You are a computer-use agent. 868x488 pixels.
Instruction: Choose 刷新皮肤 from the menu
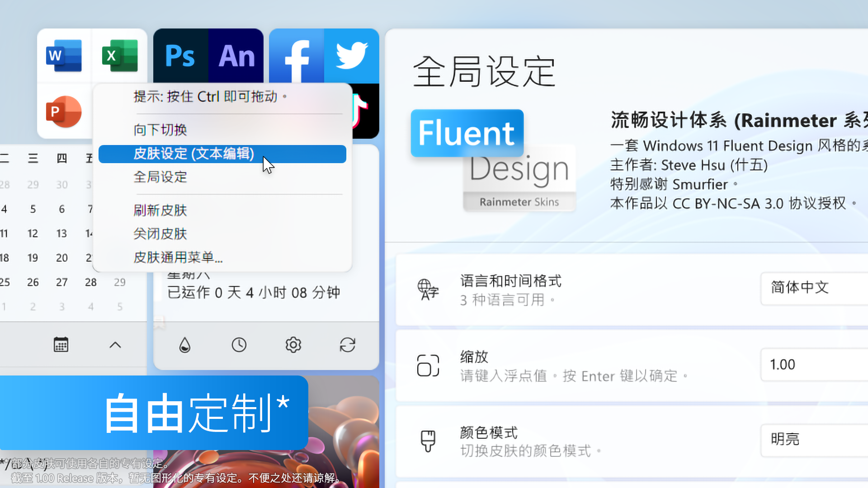(x=222, y=211)
